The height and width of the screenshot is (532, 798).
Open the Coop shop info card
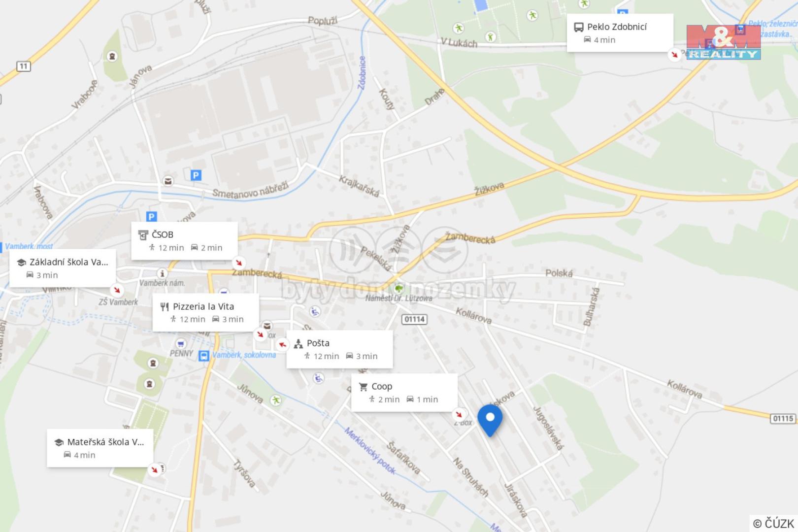pos(404,393)
